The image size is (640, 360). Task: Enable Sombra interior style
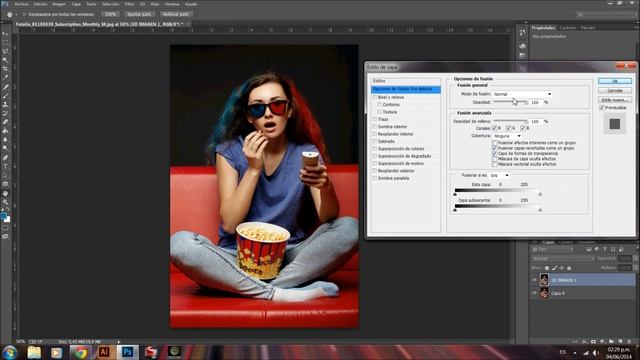375,127
